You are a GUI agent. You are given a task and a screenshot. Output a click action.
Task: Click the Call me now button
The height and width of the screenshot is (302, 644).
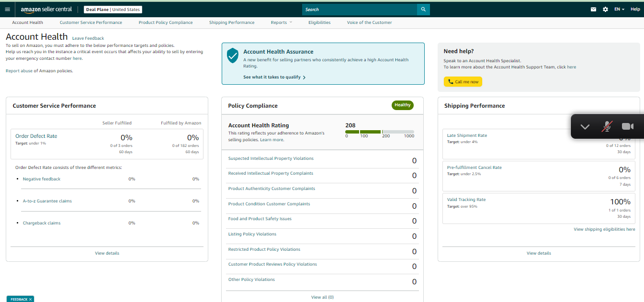point(463,82)
